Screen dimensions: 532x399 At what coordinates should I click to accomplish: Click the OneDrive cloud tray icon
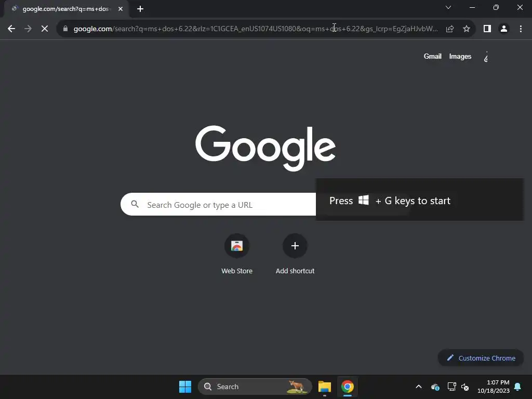(435, 387)
